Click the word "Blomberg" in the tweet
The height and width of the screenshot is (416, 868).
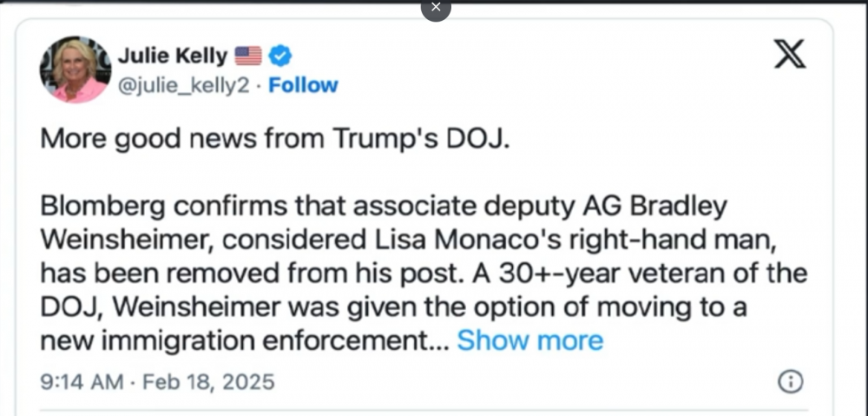(103, 208)
